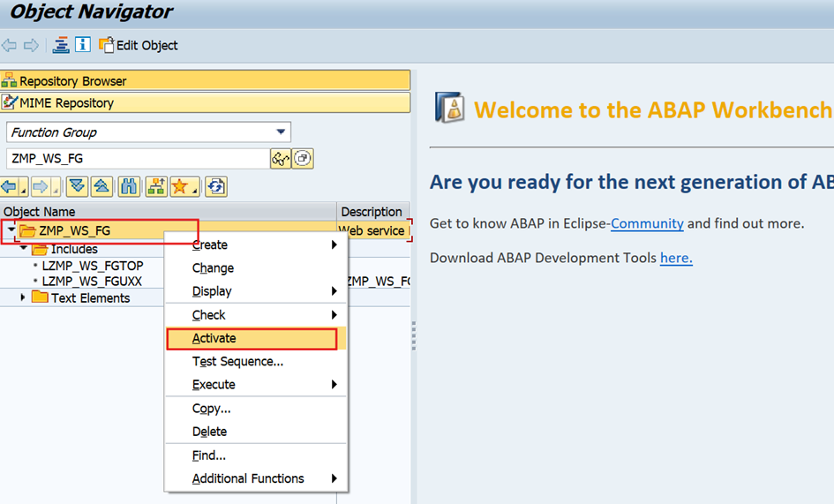Choose Find... from the context menu
The width and height of the screenshot is (834, 504).
coord(256,455)
